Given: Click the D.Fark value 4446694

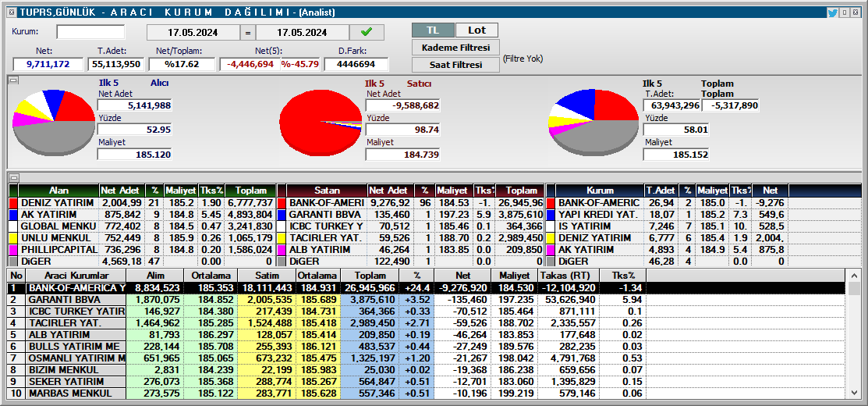Looking at the screenshot, I should pyautogui.click(x=356, y=64).
